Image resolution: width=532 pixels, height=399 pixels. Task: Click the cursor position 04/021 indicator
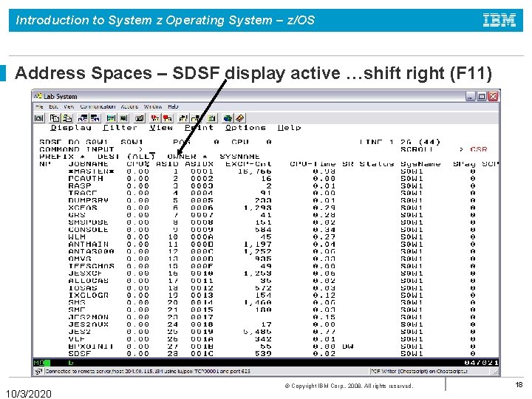point(481,363)
